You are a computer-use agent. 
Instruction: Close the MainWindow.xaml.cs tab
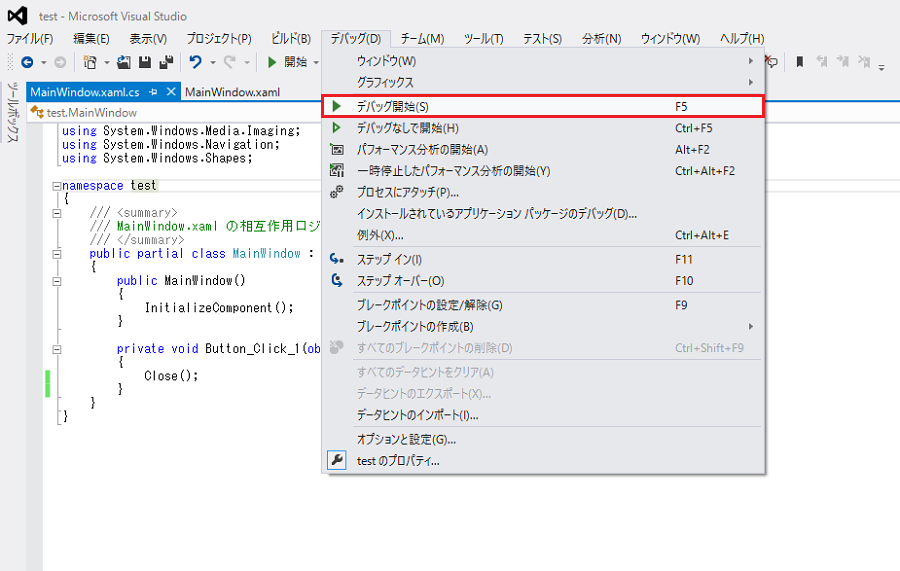tap(171, 92)
